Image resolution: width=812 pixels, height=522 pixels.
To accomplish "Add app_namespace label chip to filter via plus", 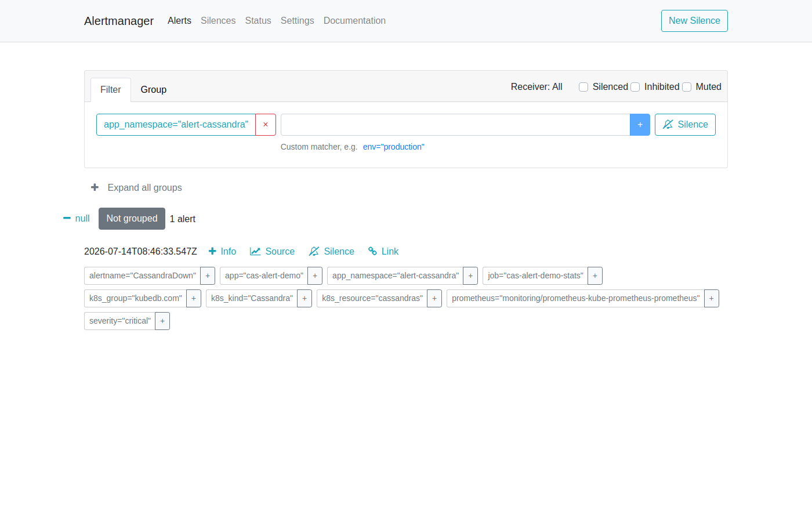I will click(x=470, y=276).
